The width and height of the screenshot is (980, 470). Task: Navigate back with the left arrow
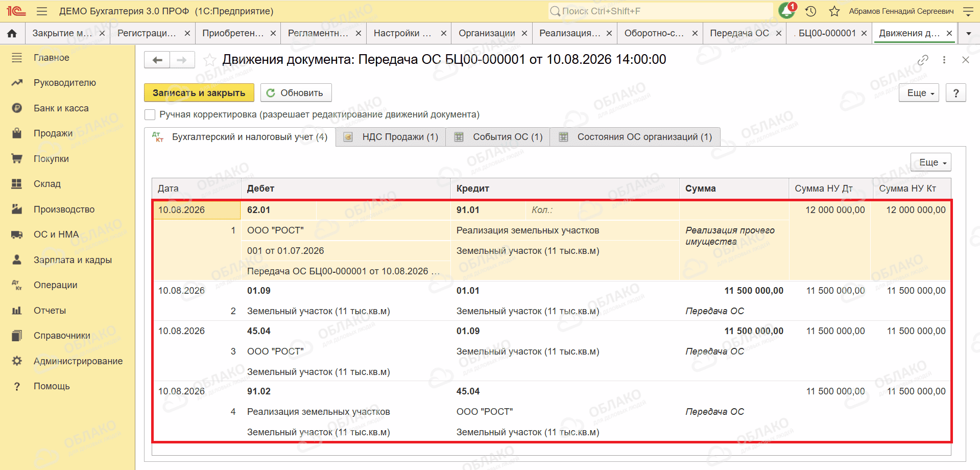tap(157, 60)
